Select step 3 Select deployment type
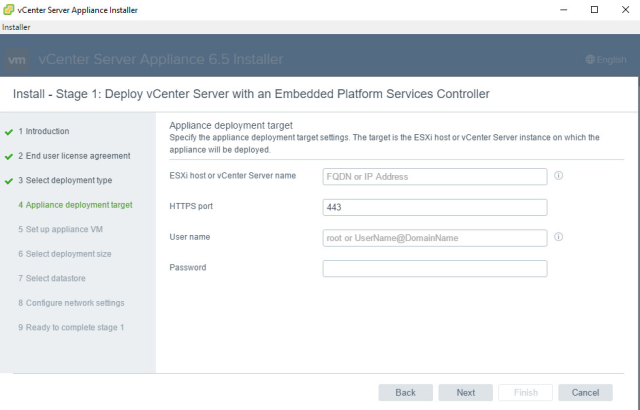 pyautogui.click(x=65, y=180)
